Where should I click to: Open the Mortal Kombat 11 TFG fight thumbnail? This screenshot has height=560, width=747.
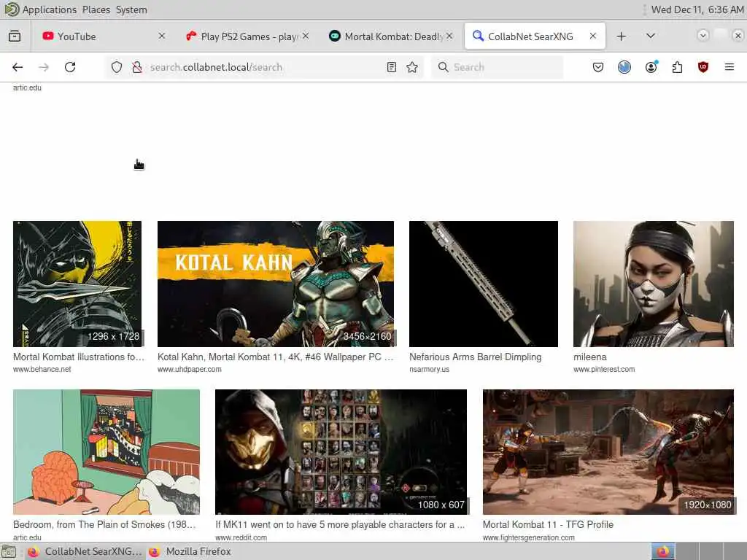(x=608, y=452)
